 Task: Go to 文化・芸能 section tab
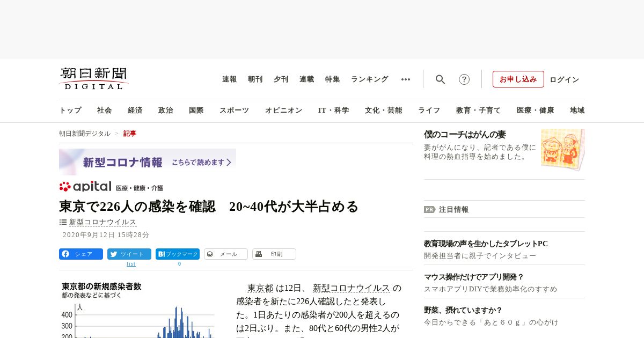pyautogui.click(x=384, y=111)
